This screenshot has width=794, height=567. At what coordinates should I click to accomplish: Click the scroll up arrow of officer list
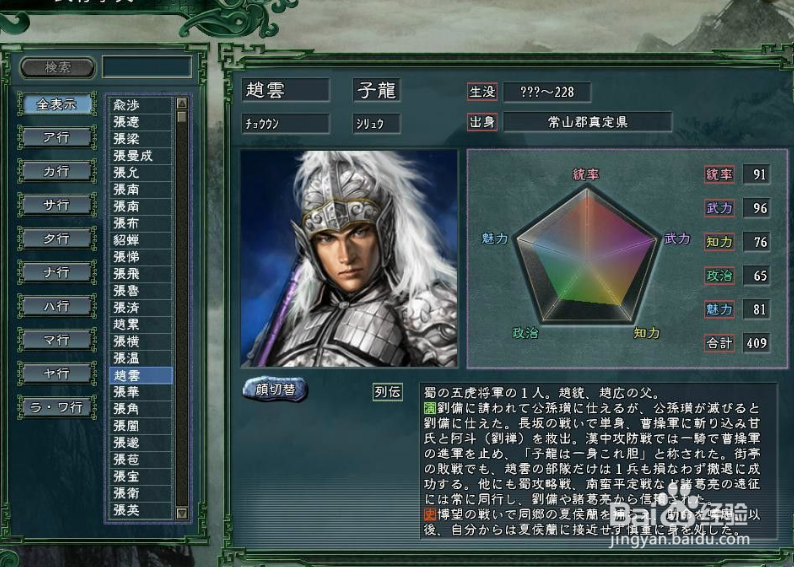tap(182, 103)
